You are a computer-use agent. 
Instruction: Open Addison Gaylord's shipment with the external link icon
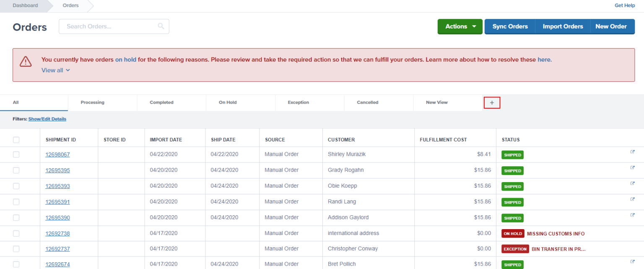coord(632,215)
